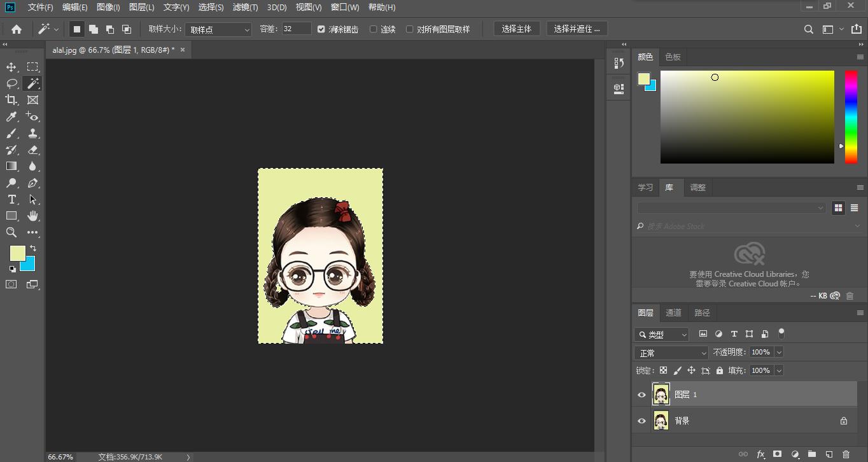This screenshot has height=462, width=868.
Task: Open the 滤镜 menu
Action: tap(244, 7)
